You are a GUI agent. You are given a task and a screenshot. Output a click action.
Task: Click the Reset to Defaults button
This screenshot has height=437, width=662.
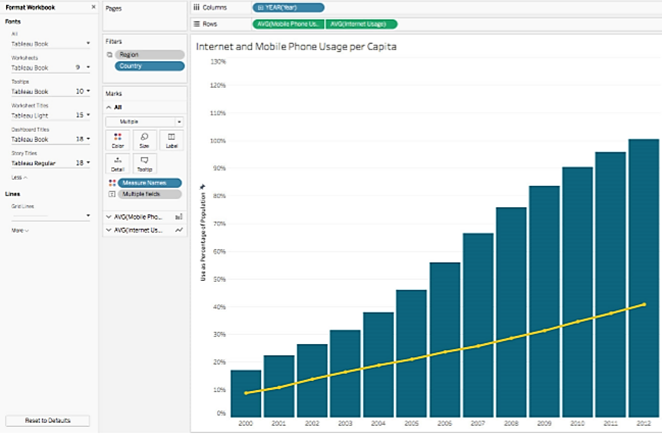(x=48, y=421)
